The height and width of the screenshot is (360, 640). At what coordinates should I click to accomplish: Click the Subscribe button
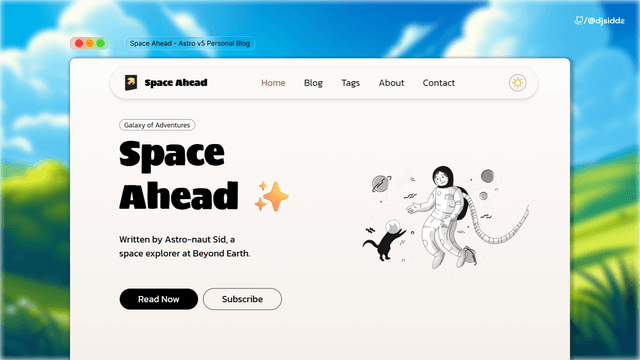242,299
